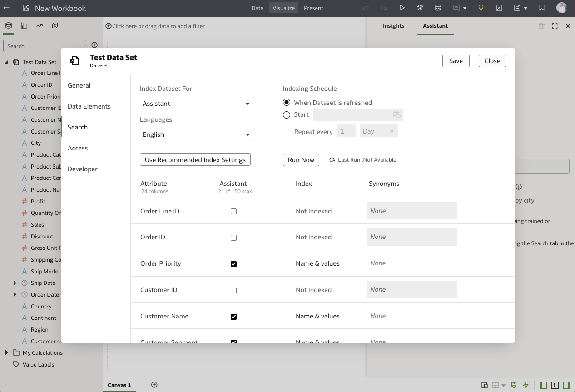
Task: Click the Use Recommended Index Settings button
Action: coord(195,159)
